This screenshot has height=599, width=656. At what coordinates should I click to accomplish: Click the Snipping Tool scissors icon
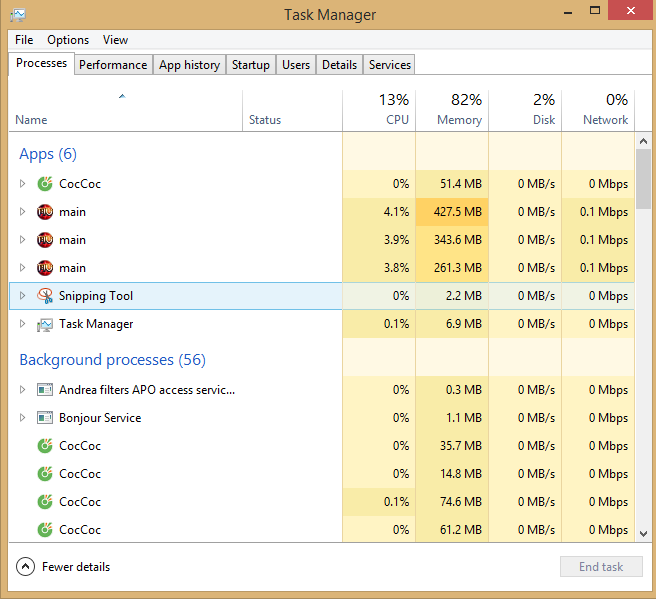45,296
